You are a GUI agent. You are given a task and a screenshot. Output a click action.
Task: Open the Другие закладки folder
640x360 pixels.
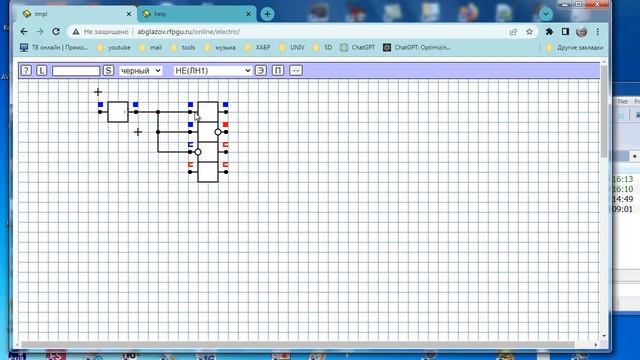click(575, 47)
